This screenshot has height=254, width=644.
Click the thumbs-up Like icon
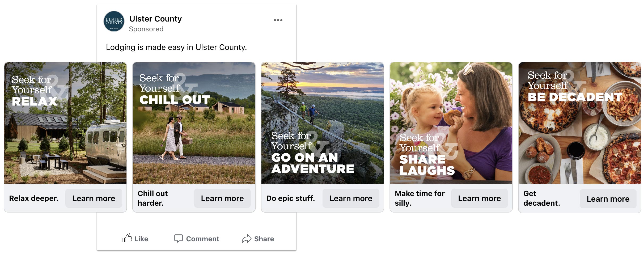(x=127, y=238)
